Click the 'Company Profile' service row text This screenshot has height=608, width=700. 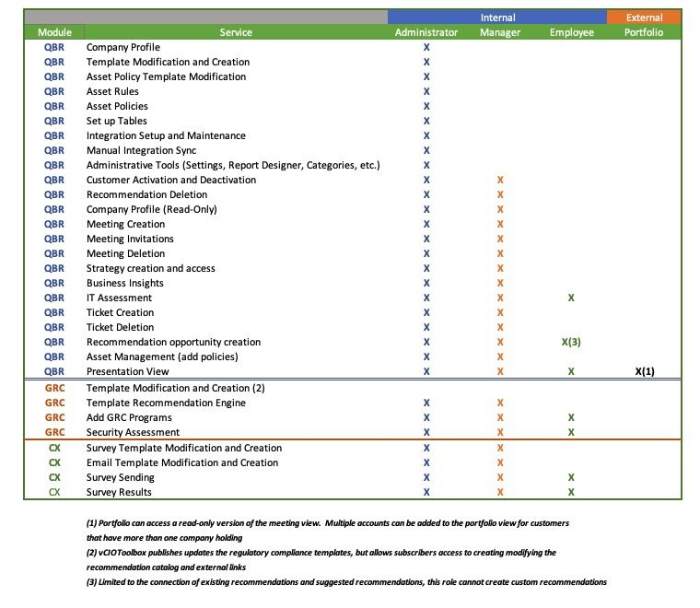(123, 47)
